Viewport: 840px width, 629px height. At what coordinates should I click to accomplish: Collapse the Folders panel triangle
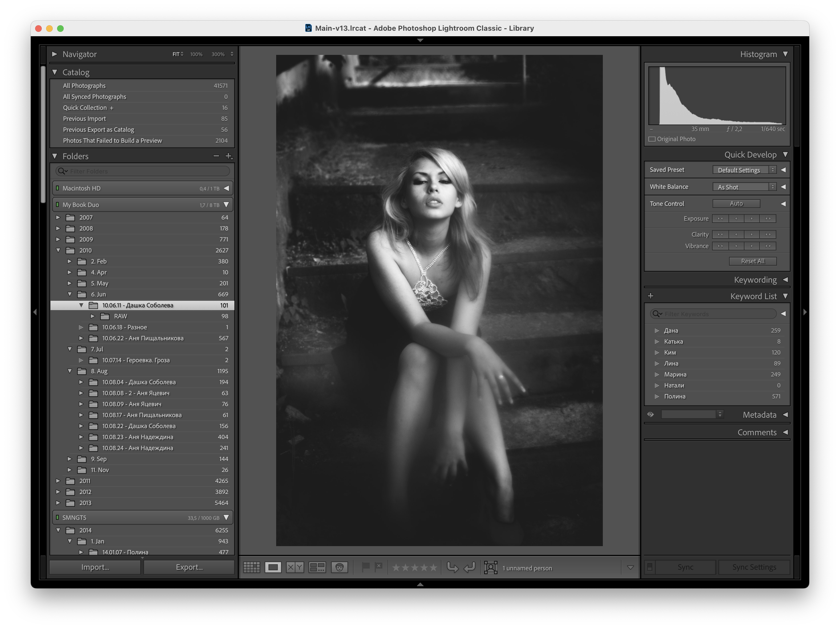point(55,156)
